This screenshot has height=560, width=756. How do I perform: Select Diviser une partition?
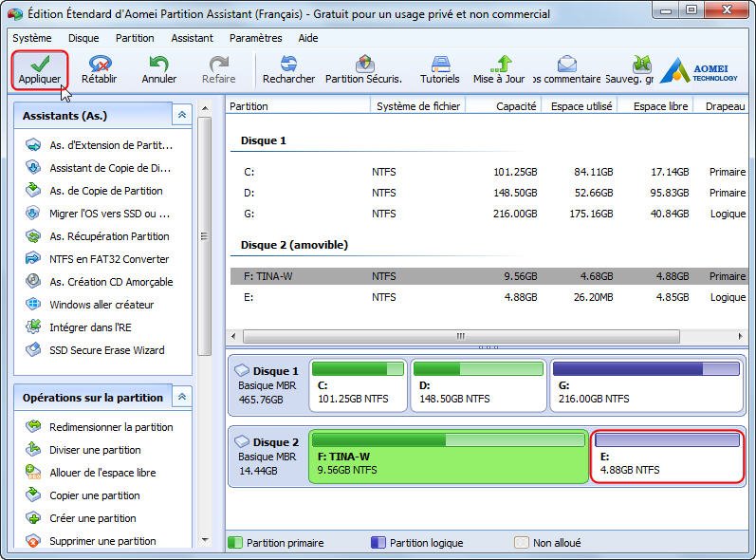coord(83,450)
